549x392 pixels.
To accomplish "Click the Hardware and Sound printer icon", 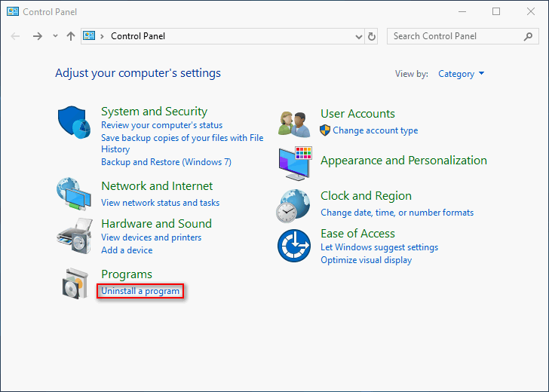I will (x=75, y=236).
